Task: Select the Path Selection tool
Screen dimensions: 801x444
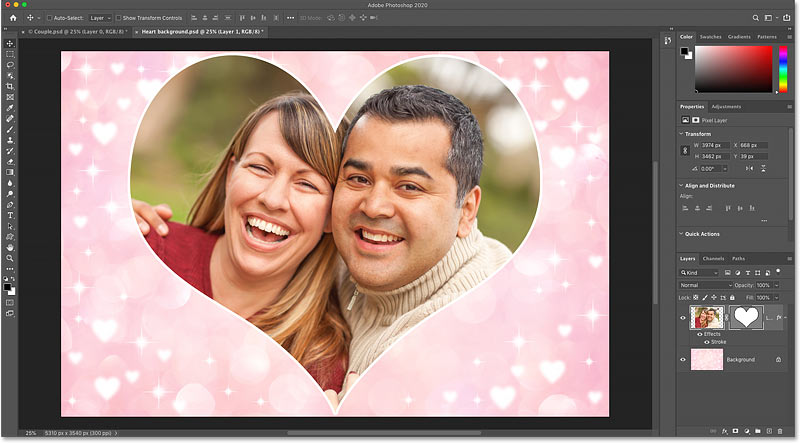Action: tap(10, 226)
